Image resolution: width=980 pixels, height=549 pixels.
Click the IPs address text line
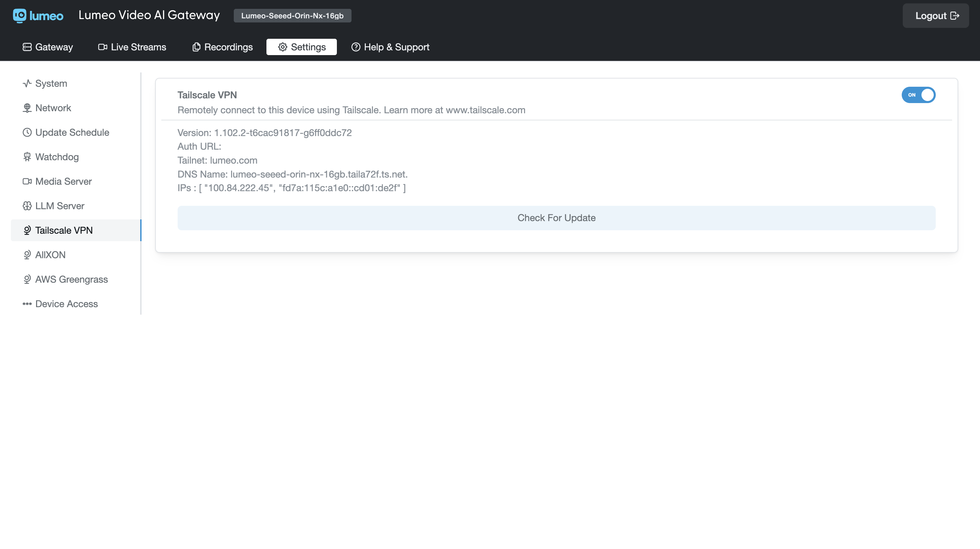292,188
